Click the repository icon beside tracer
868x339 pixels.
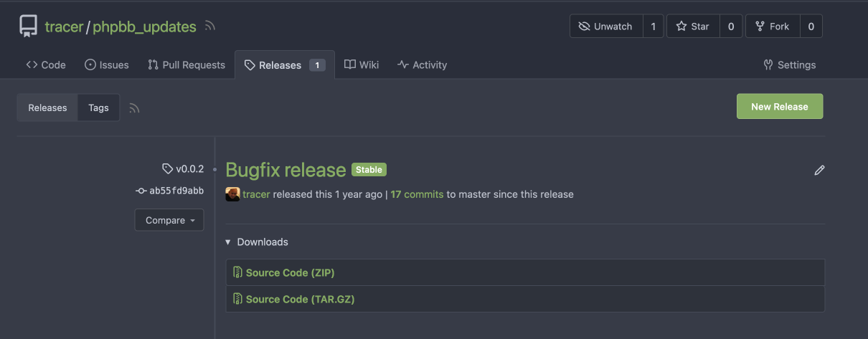click(x=28, y=27)
